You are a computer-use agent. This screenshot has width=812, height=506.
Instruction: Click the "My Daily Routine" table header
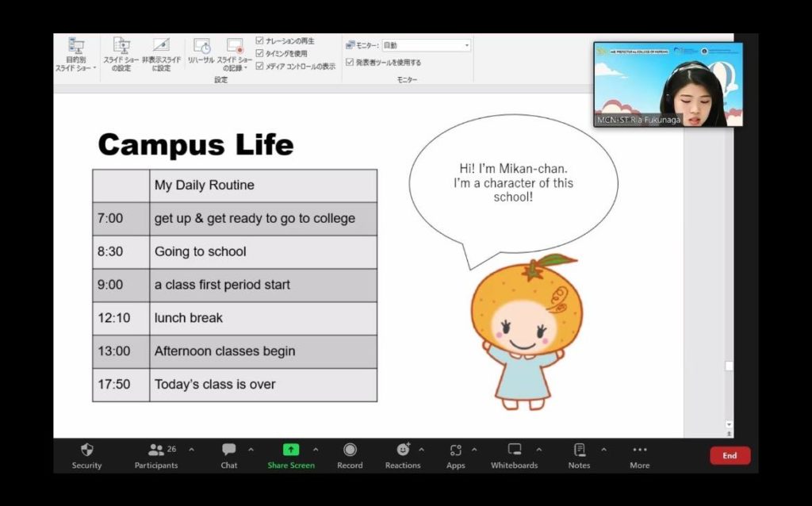263,186
